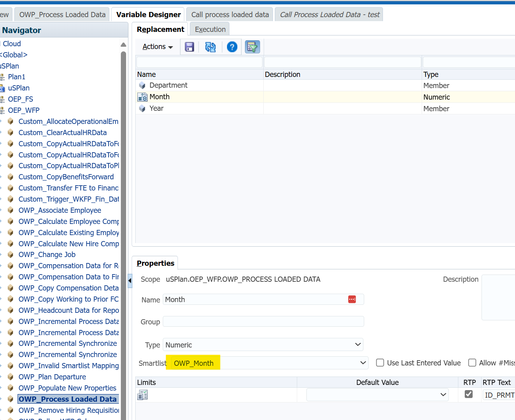Screen dimensions: 515x420
Task: Switch to the Execution tab
Action: [x=209, y=29]
